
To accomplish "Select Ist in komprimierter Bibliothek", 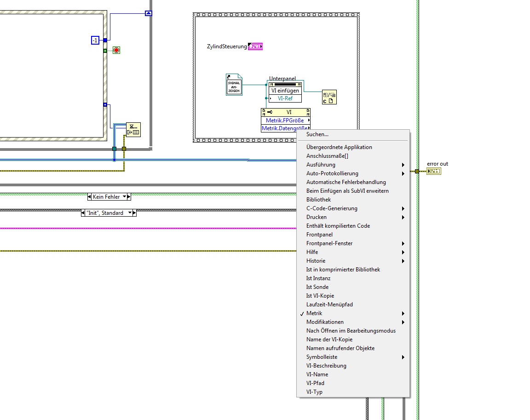I will point(353,270).
